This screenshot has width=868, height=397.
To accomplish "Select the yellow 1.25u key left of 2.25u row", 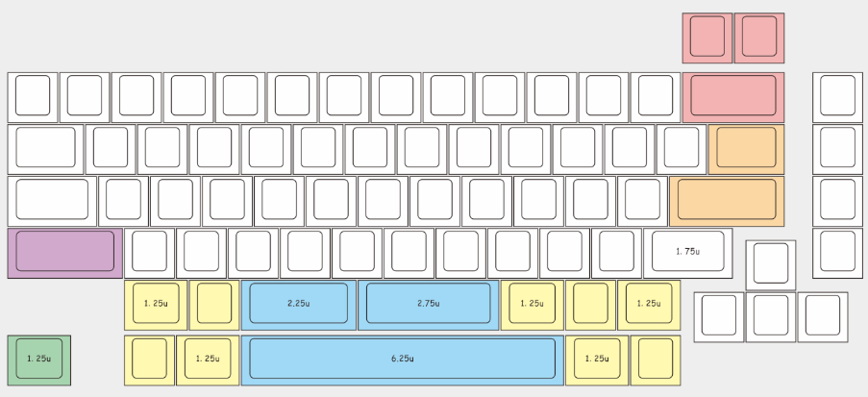I will point(156,305).
